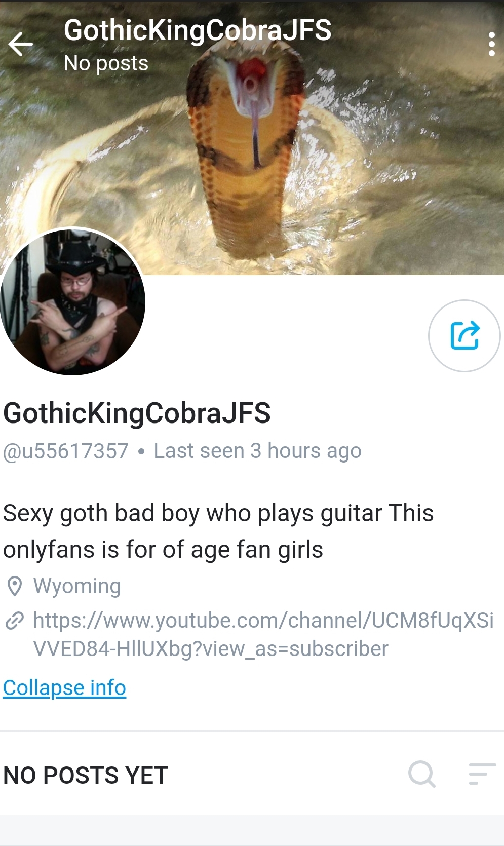
Task: Tap the "Last seen 3 hours ago" status
Action: coord(257,451)
